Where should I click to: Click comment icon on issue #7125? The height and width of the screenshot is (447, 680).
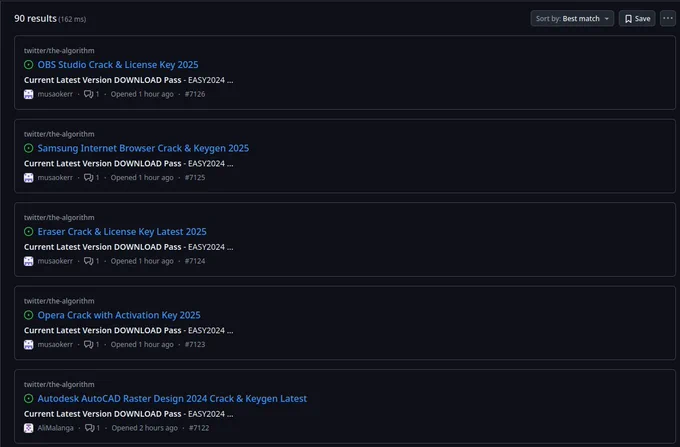pos(88,178)
